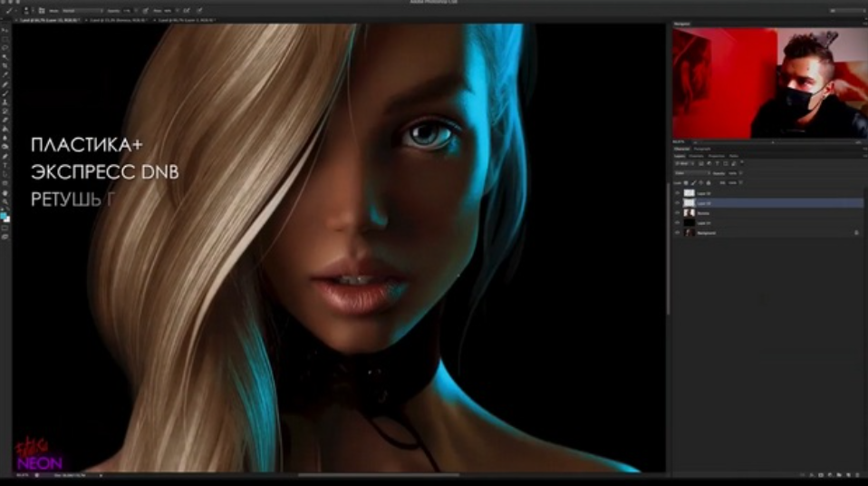Select the Eyedropper tool
This screenshot has width=868, height=486.
5,73
